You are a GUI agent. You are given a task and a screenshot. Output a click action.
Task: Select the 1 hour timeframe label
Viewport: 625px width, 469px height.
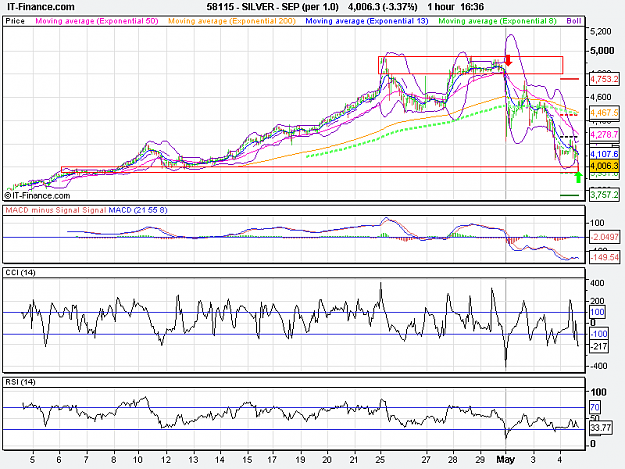(440, 7)
